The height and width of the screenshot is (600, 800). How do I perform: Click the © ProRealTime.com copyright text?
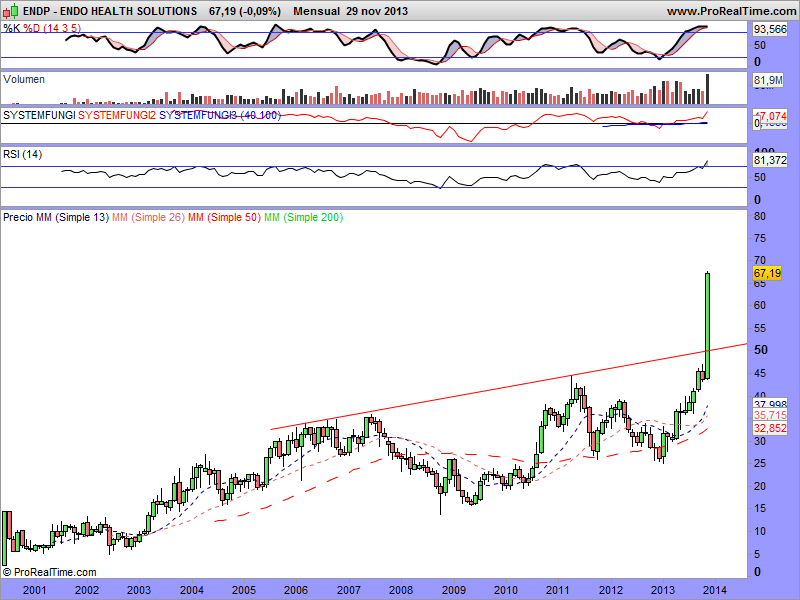[49, 572]
